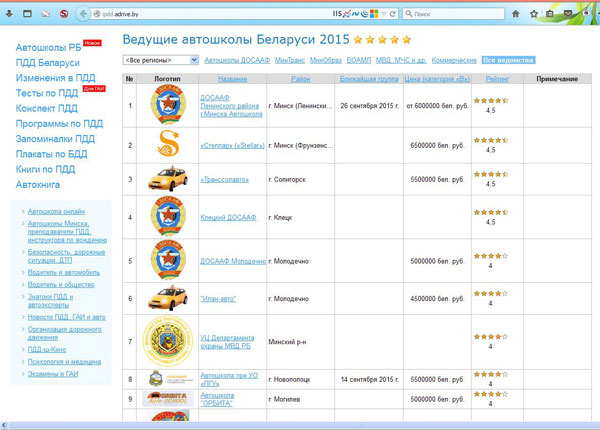
Task: Open Тесты по ПДД in the sidebar
Action: (47, 93)
